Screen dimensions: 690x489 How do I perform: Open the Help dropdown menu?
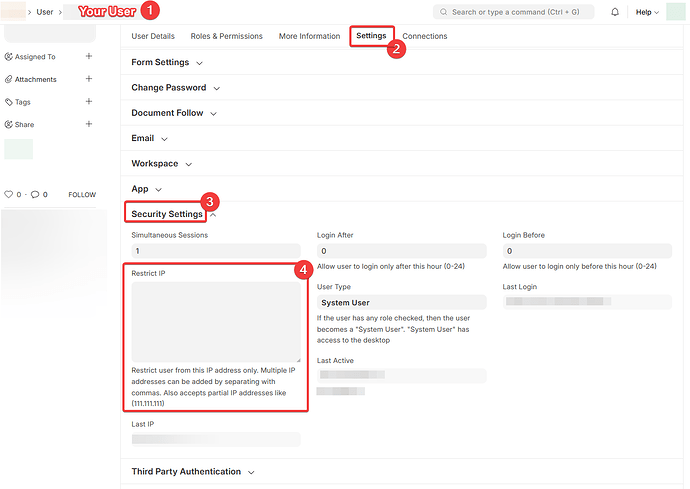[x=647, y=12]
